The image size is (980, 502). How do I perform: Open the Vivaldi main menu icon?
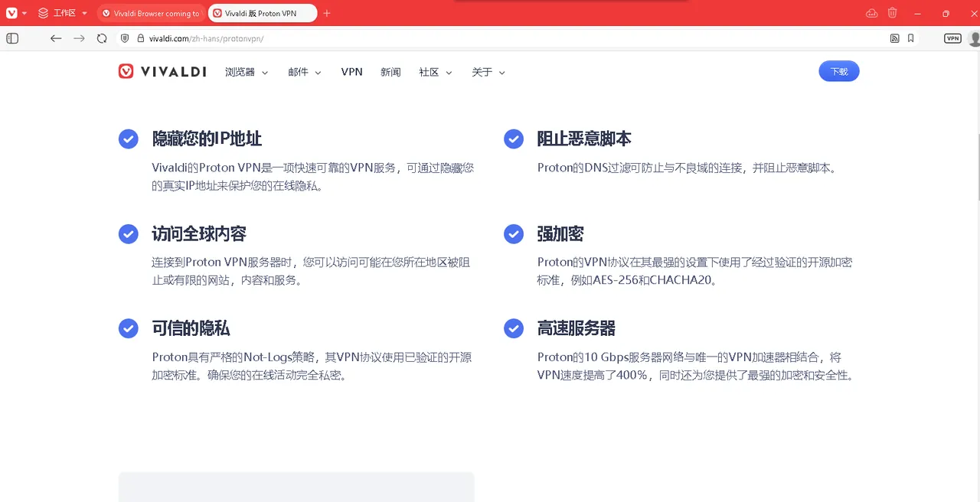click(11, 13)
